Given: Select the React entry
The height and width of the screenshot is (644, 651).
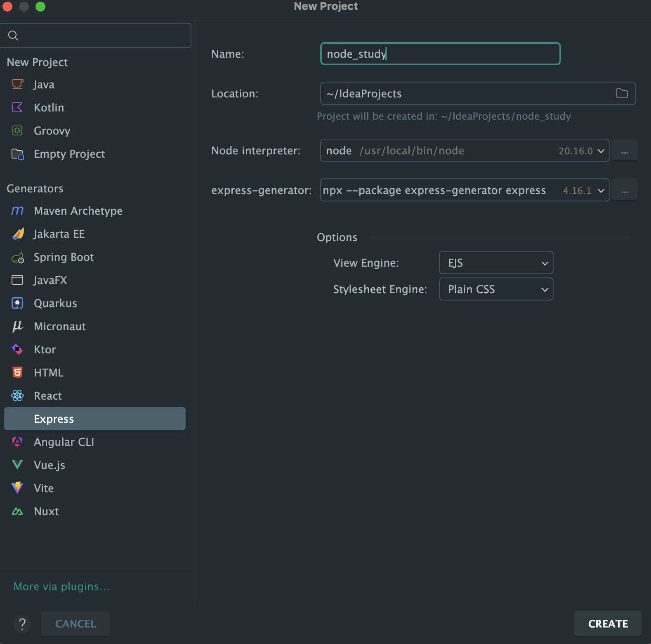Looking at the screenshot, I should point(95,395).
